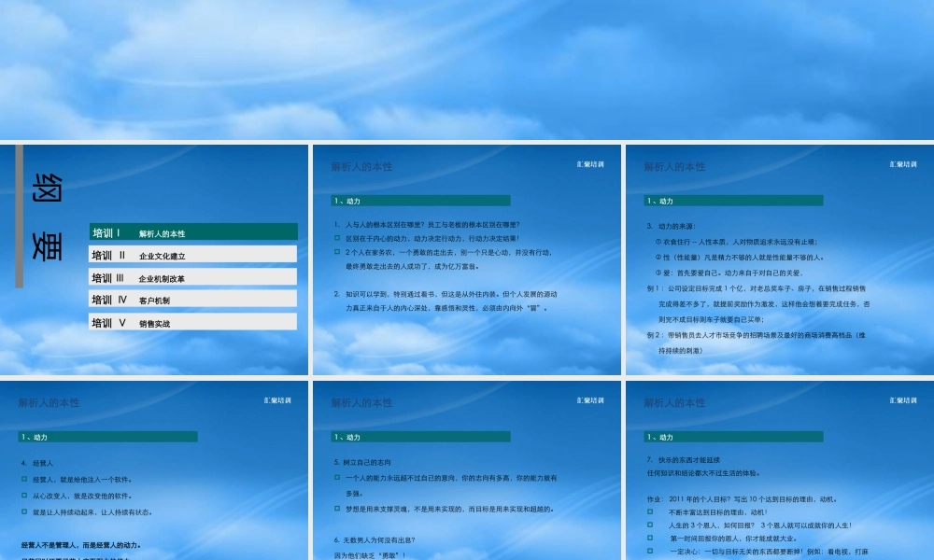The height and width of the screenshot is (560, 934).
Task: Select the 培训 II 企业文化建立 row
Action: tap(193, 255)
